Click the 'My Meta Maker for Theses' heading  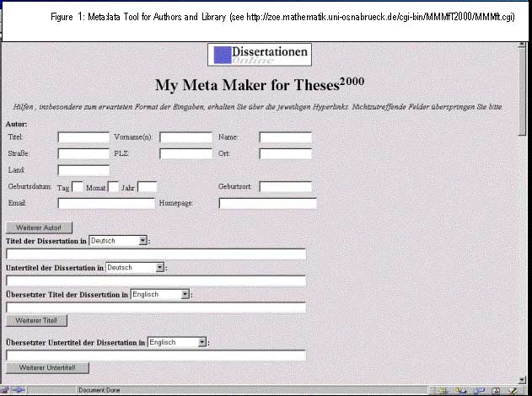click(x=260, y=85)
